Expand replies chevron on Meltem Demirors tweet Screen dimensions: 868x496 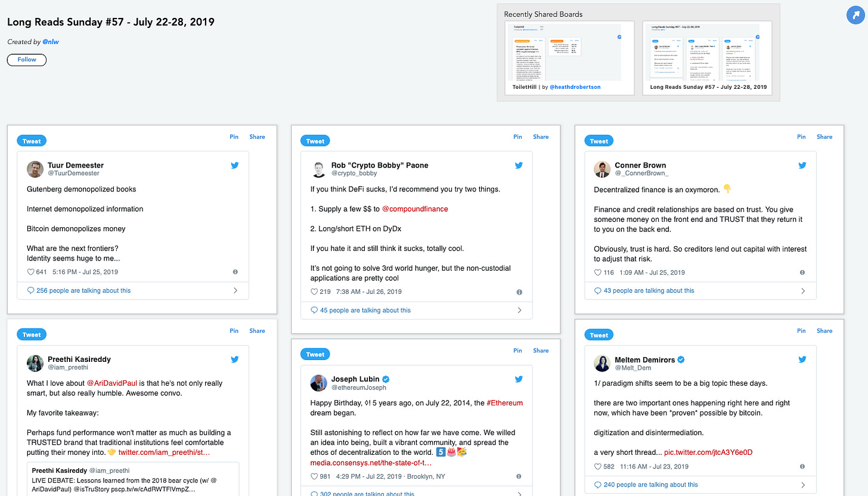[802, 485]
